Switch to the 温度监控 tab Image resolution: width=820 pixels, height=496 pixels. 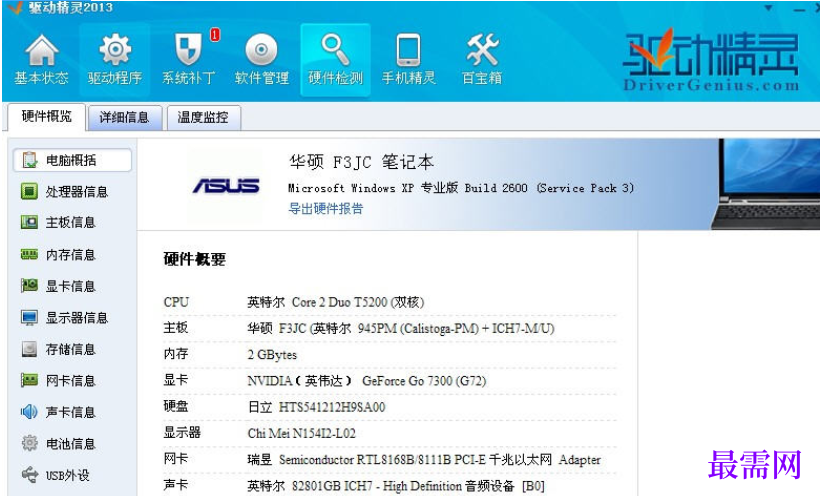coord(203,117)
